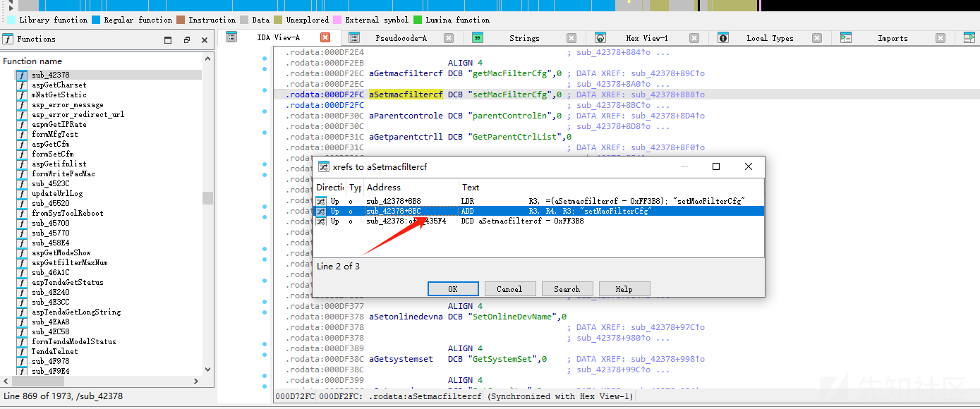Click the Pseudocode-A tab icon
This screenshot has width=980, height=409.
[x=354, y=38]
